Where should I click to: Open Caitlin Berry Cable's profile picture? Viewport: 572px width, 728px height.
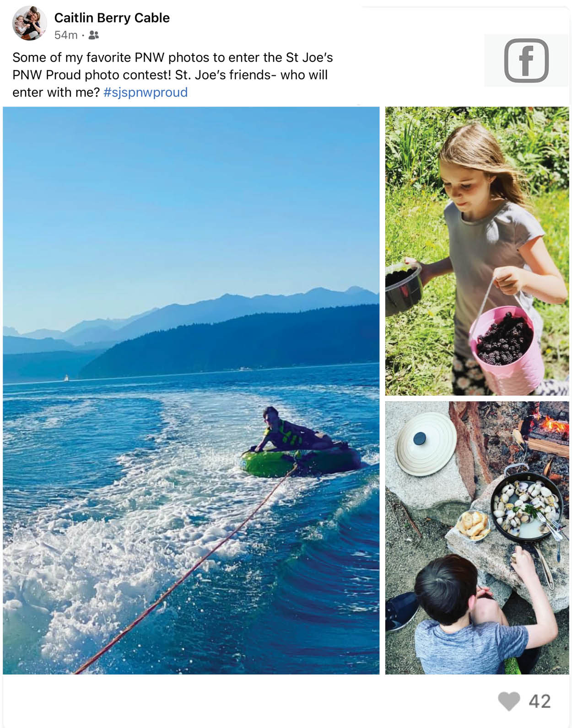[x=29, y=23]
